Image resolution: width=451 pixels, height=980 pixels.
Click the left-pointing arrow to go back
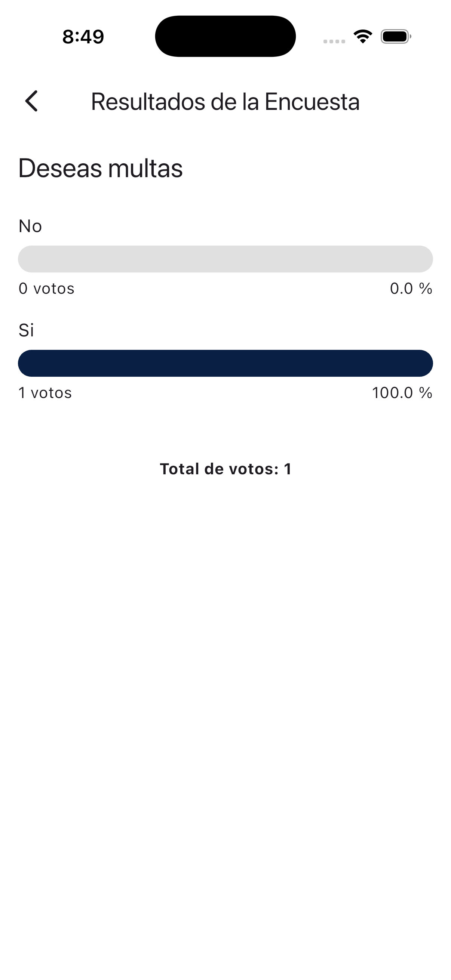[32, 101]
